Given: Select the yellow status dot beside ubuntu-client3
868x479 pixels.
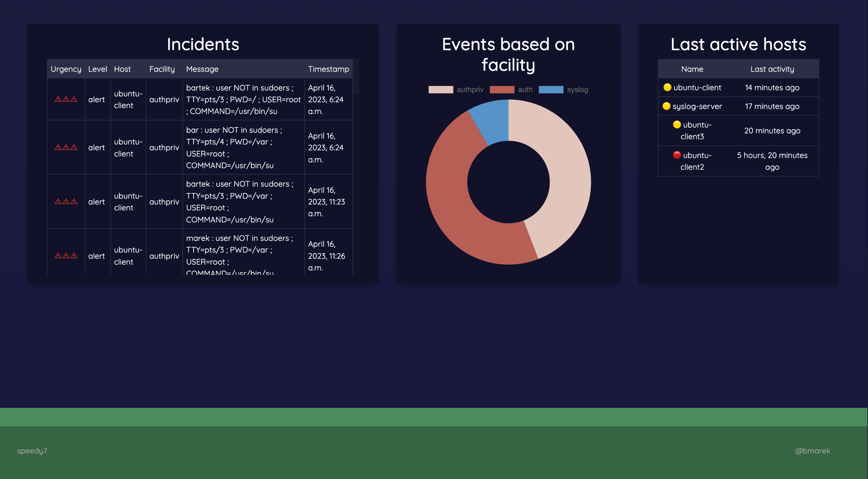Looking at the screenshot, I should click(677, 125).
